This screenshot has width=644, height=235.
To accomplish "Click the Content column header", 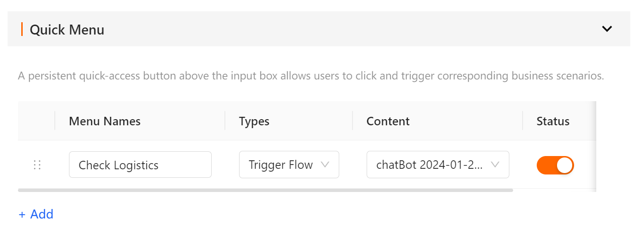I will [x=388, y=121].
